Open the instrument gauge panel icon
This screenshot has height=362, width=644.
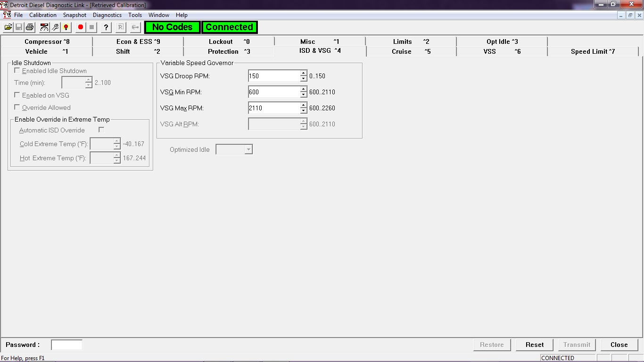tap(44, 27)
